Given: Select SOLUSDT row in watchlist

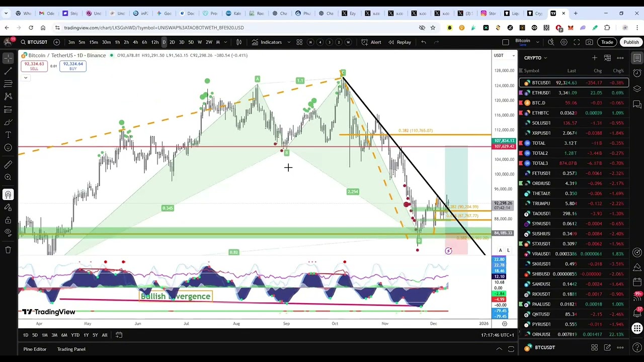Looking at the screenshot, I should coord(574,123).
